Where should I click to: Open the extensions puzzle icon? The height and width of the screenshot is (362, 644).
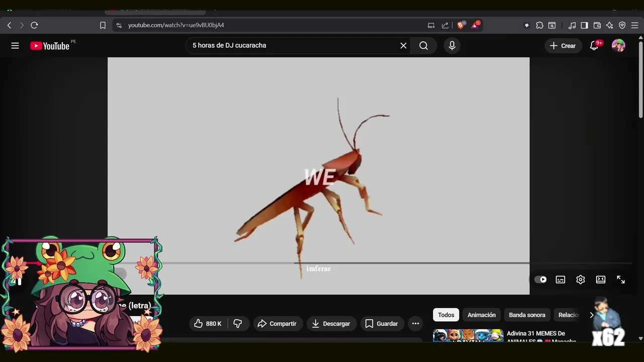click(x=539, y=25)
